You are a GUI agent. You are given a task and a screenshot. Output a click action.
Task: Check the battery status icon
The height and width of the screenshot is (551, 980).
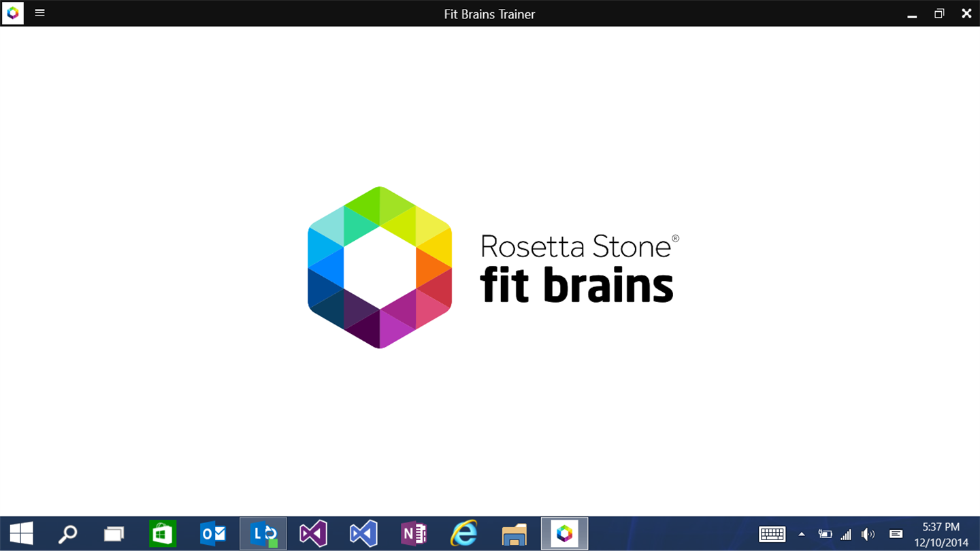(x=825, y=534)
